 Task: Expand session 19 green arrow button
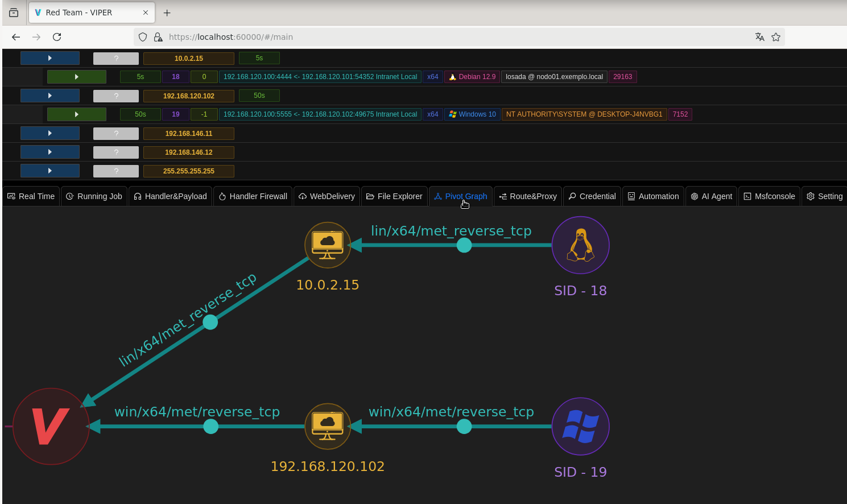tap(77, 114)
